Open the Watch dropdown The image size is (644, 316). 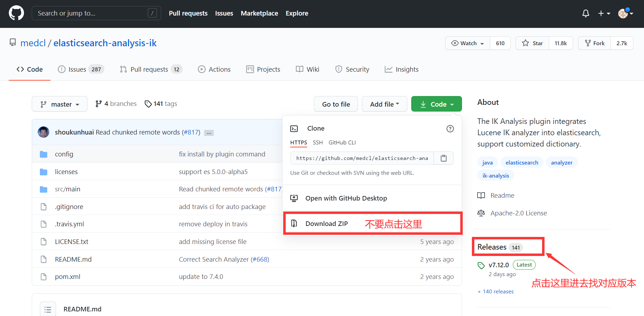468,43
